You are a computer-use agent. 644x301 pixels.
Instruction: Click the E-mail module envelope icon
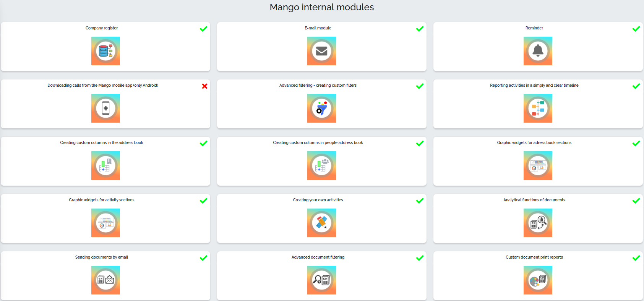[321, 51]
